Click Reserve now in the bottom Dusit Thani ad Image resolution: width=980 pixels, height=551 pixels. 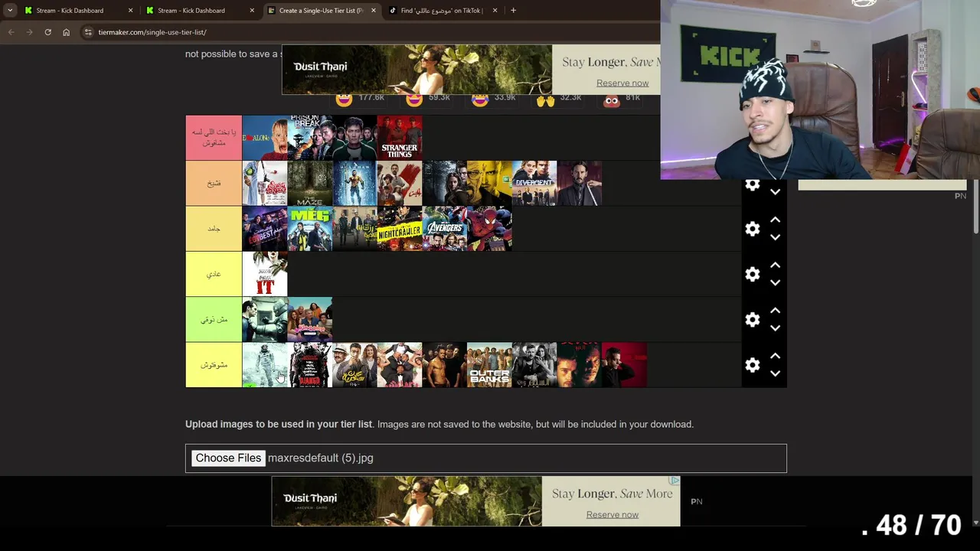(x=612, y=514)
